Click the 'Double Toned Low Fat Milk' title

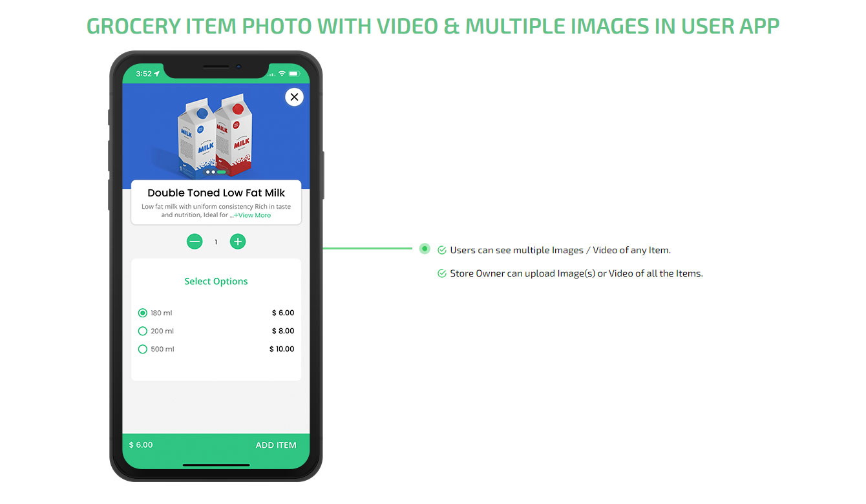pyautogui.click(x=216, y=193)
